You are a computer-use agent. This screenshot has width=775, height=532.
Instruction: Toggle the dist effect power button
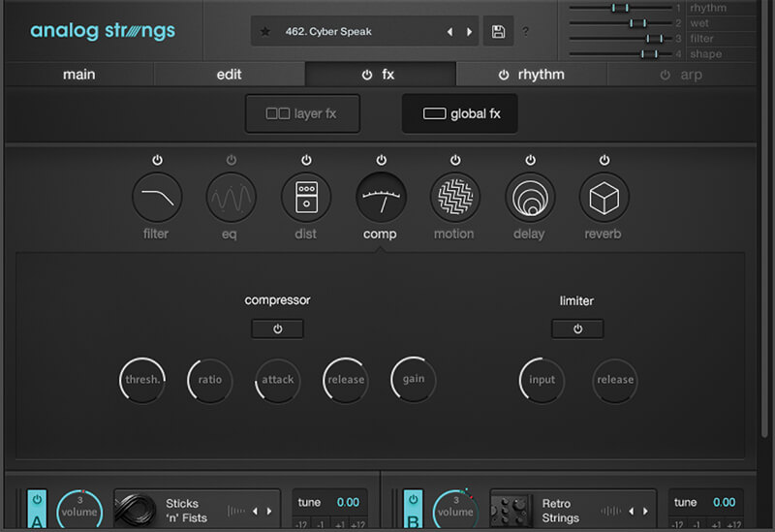306,160
